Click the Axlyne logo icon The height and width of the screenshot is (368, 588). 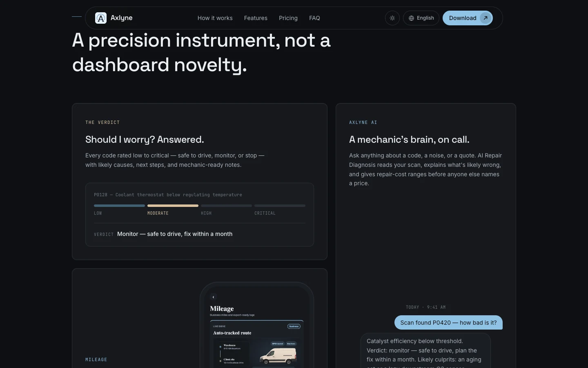click(101, 18)
